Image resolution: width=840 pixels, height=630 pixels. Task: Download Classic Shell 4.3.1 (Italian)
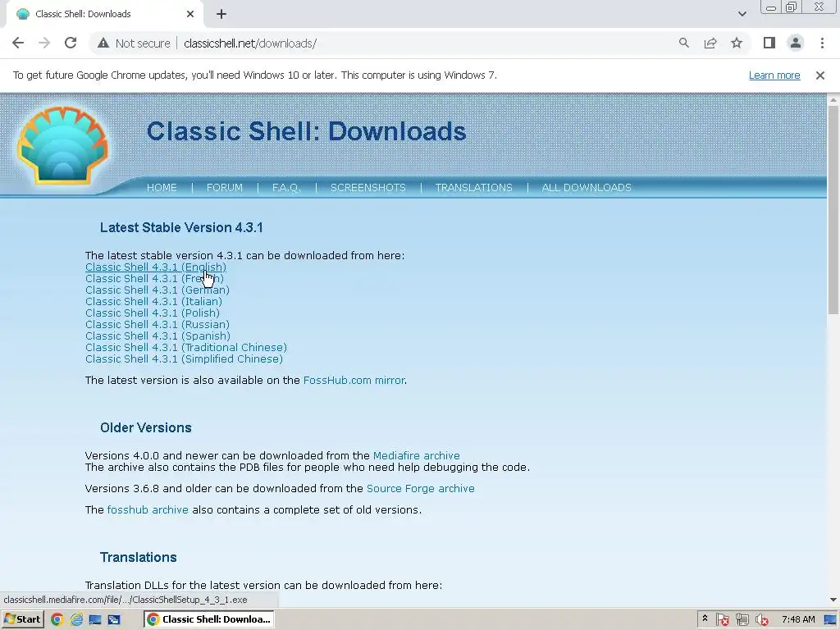[153, 302]
